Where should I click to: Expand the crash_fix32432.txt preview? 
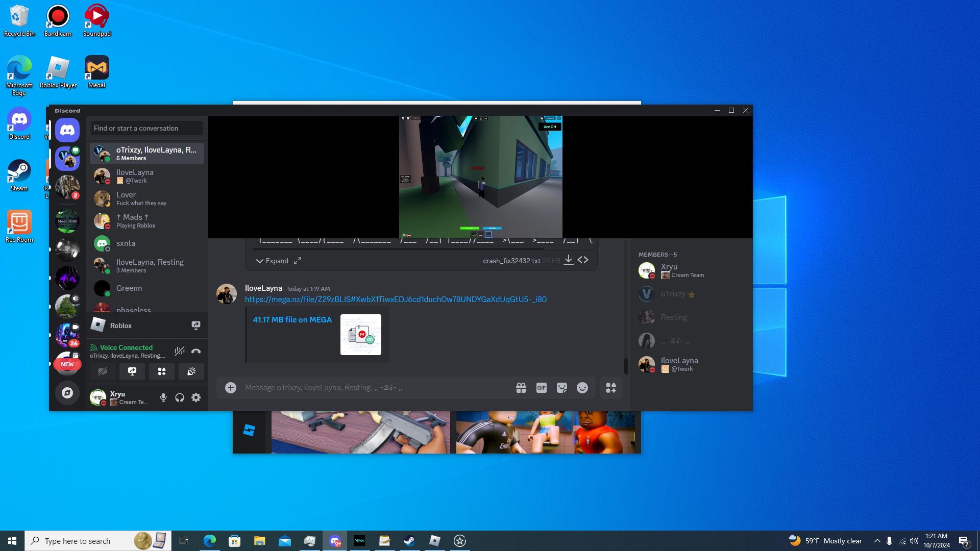[272, 261]
